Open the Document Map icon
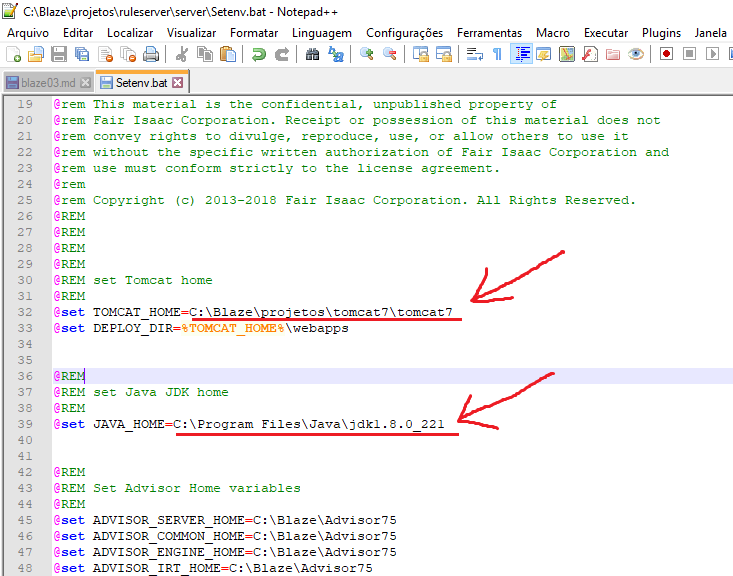This screenshot has width=733, height=576. pos(567,54)
